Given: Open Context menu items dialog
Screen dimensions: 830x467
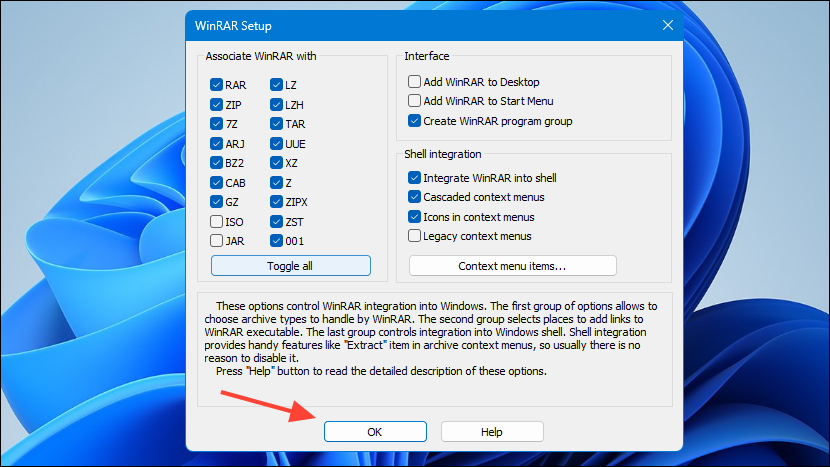Looking at the screenshot, I should click(x=512, y=266).
